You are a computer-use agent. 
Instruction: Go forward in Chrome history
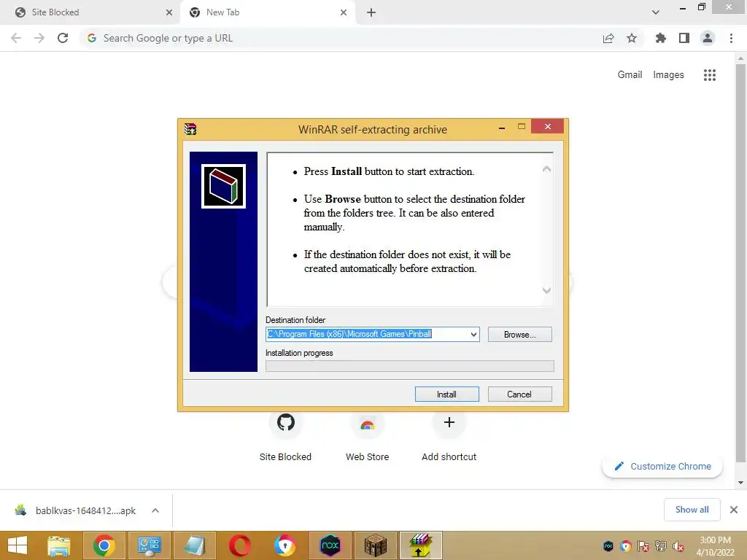coord(39,38)
